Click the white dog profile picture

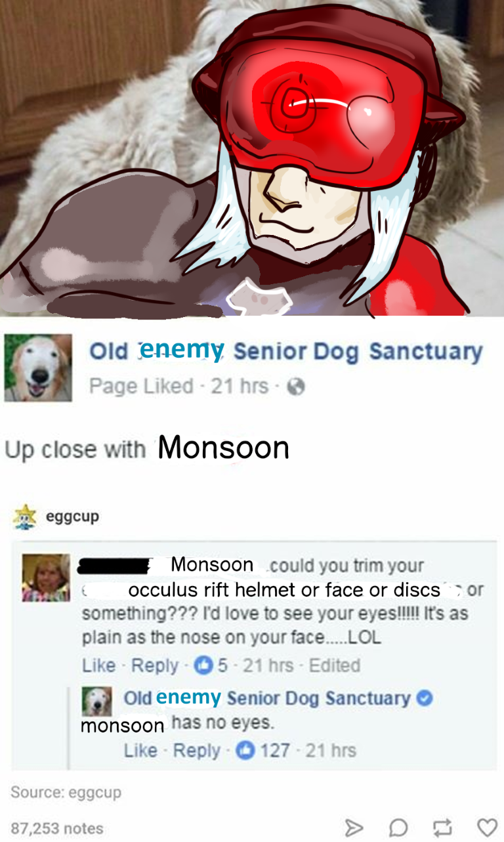coord(38,368)
